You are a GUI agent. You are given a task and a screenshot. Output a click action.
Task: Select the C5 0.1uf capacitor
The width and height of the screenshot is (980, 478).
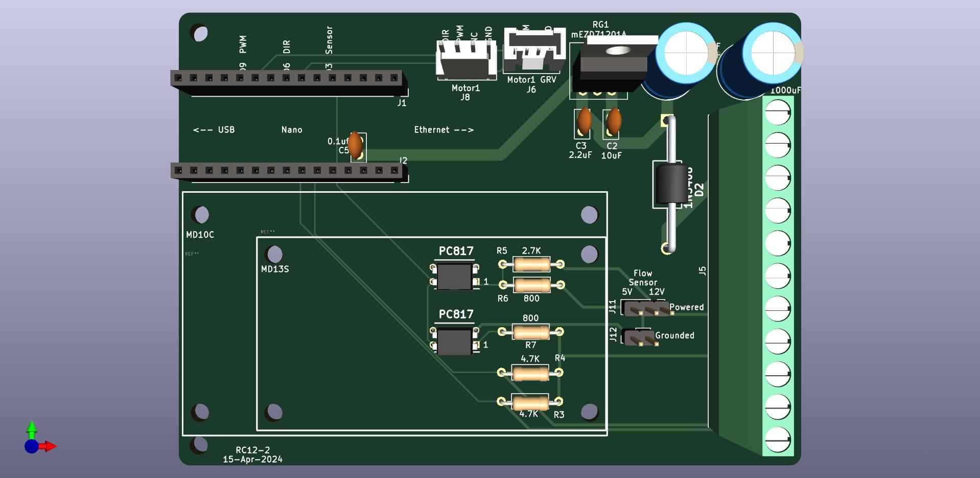(x=355, y=145)
